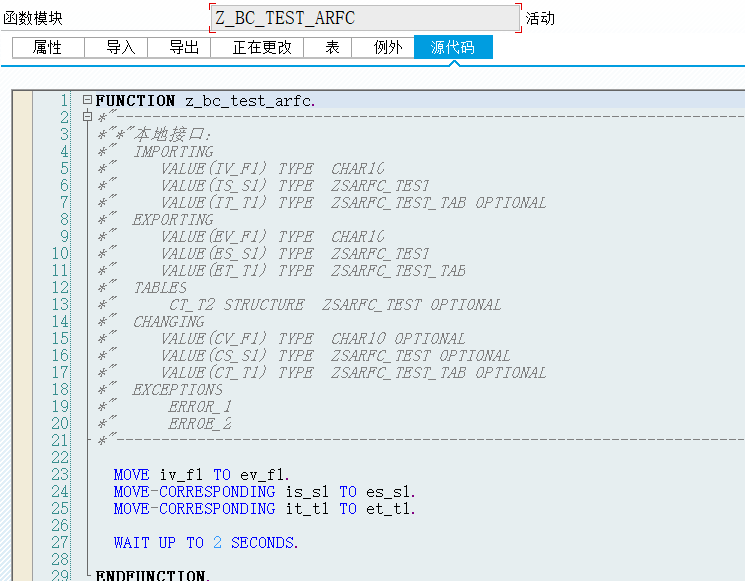Click the MOVE iv_f1 TO ev_f1 statement
The height and width of the screenshot is (581, 745).
pos(201,475)
